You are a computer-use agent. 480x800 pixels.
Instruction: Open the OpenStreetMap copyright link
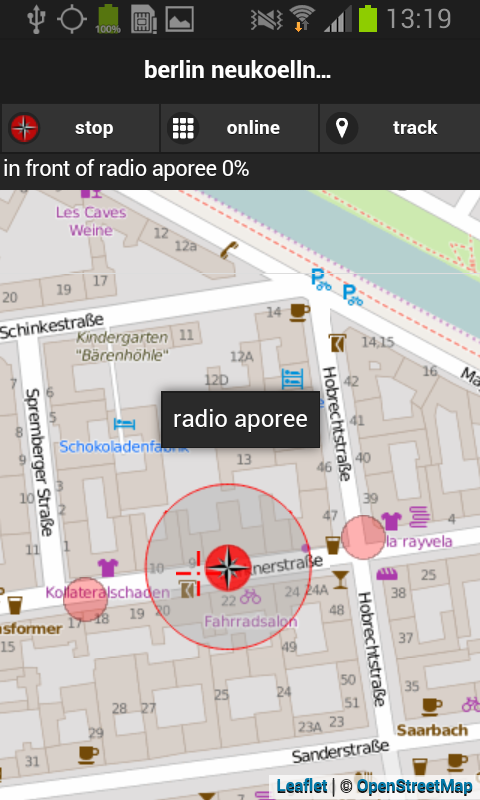414,786
